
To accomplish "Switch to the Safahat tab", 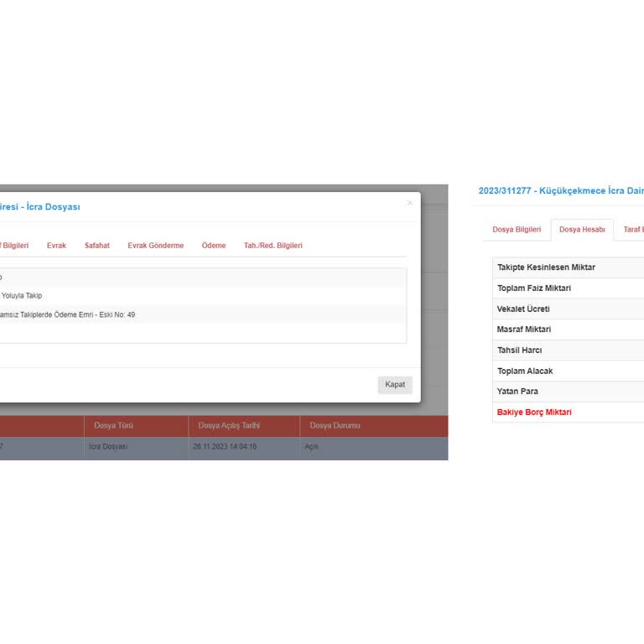I will click(97, 246).
